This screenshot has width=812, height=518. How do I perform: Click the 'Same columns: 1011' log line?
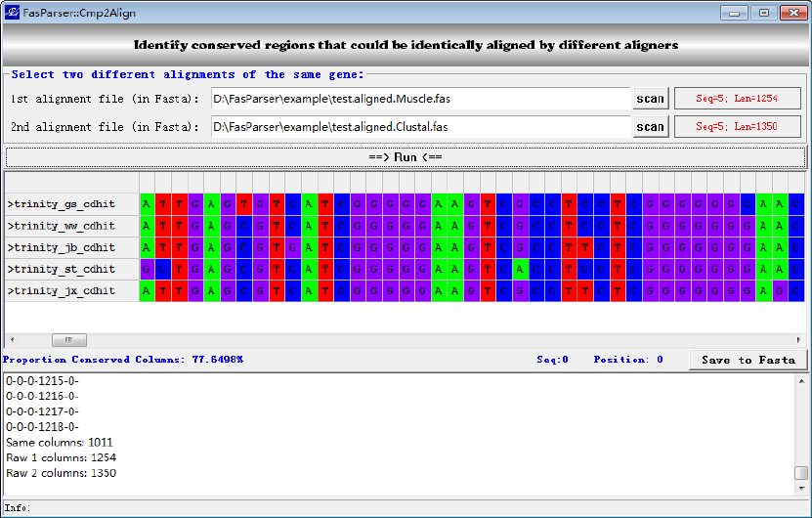(60, 443)
